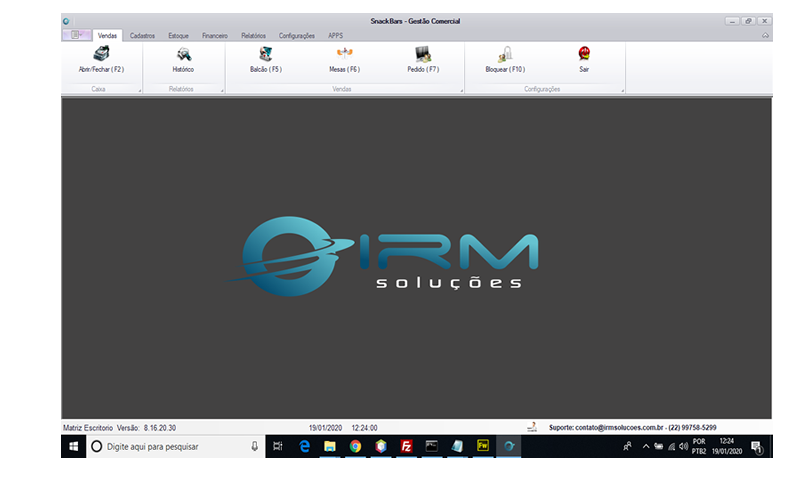Click the SnackBars app icon in title bar

tap(66, 21)
